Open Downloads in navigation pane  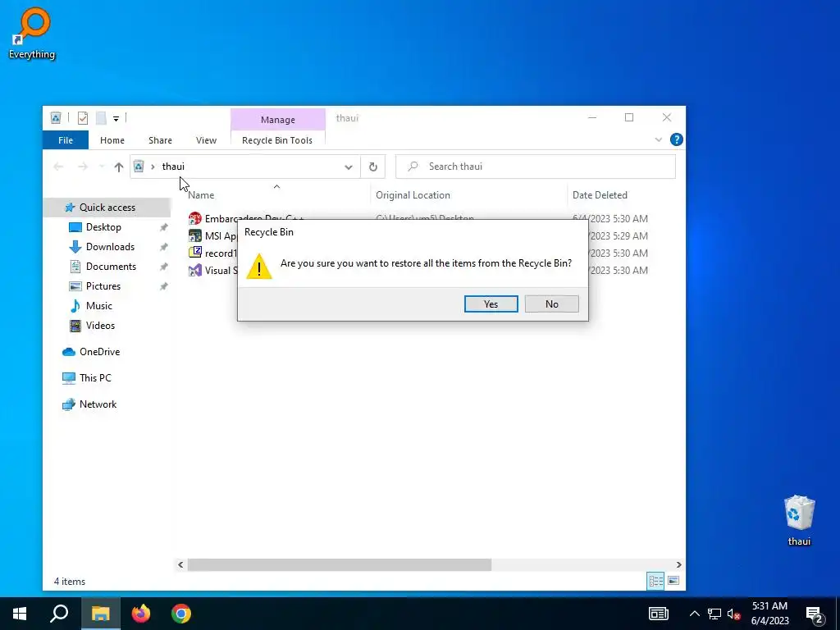(110, 247)
